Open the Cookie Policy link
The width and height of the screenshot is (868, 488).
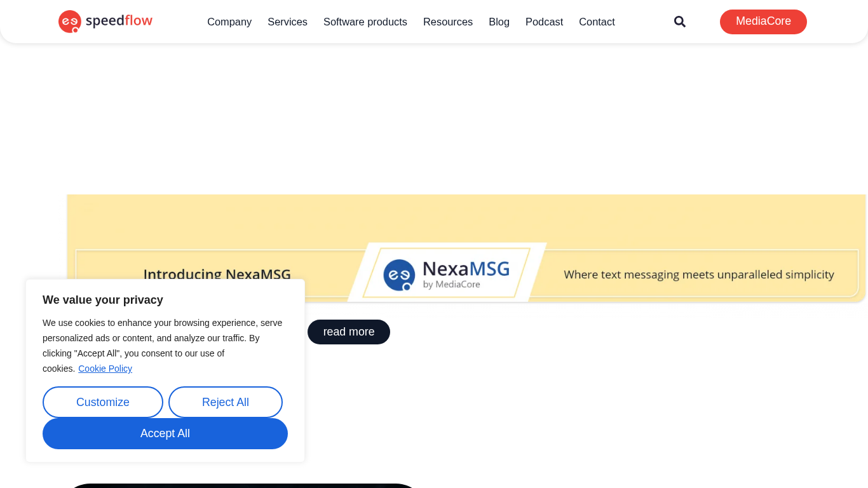point(105,369)
